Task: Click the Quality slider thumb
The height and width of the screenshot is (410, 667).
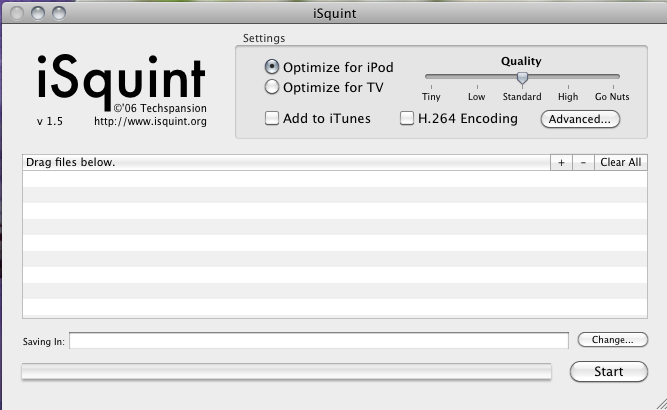Action: 522,78
